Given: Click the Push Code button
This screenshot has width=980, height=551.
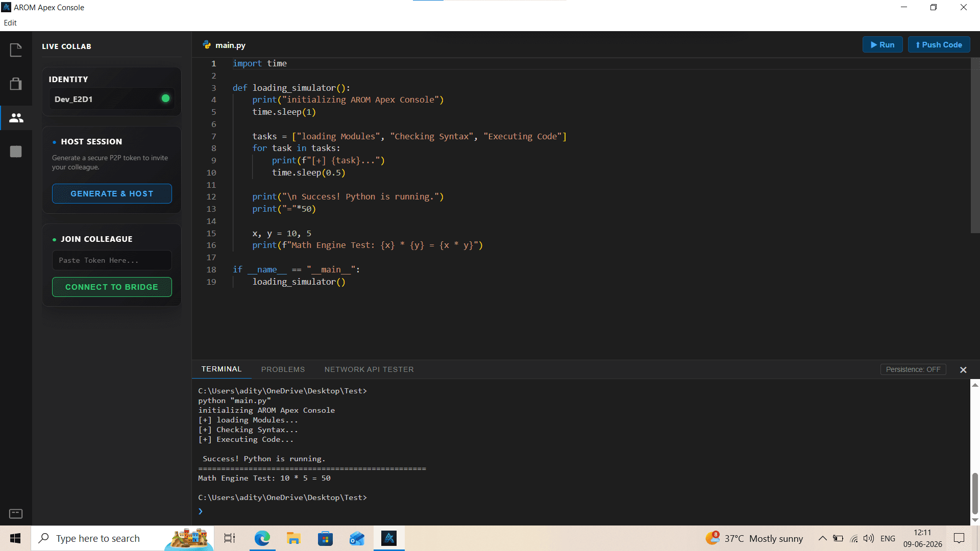Looking at the screenshot, I should click(939, 45).
